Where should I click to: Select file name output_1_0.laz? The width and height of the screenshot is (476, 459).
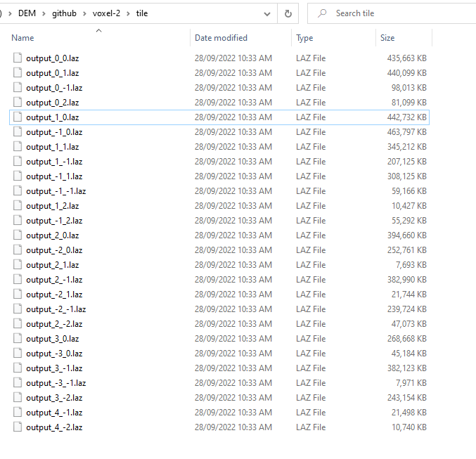point(52,117)
